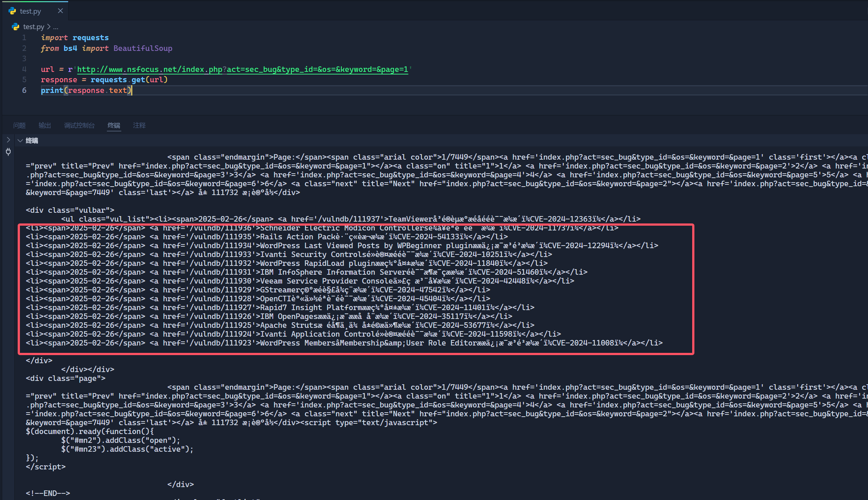Click 'WordPress Members' User Role Editor entry
The height and width of the screenshot is (500, 868).
344,343
